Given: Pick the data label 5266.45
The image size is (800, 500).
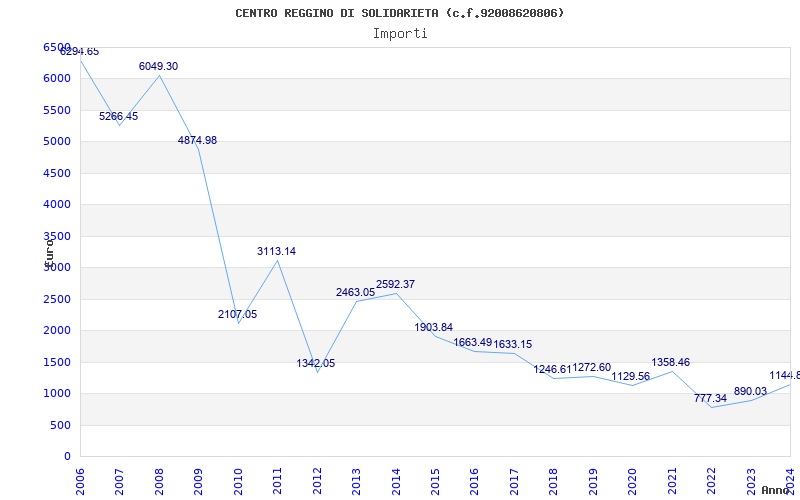Looking at the screenshot, I should 118,116.
